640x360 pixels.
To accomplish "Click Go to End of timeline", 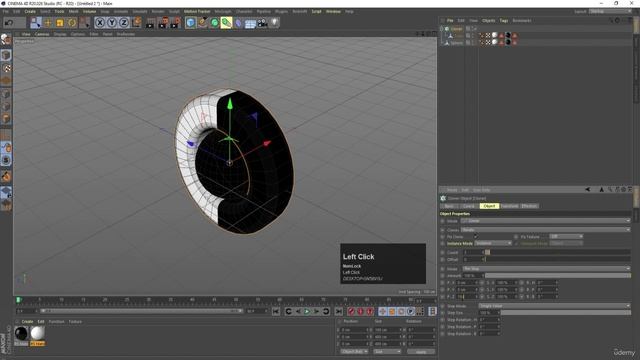I will click(x=338, y=311).
